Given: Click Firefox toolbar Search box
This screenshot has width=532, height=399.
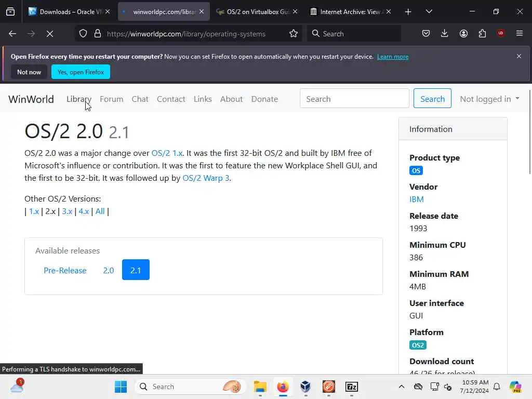Looking at the screenshot, I should click(354, 34).
